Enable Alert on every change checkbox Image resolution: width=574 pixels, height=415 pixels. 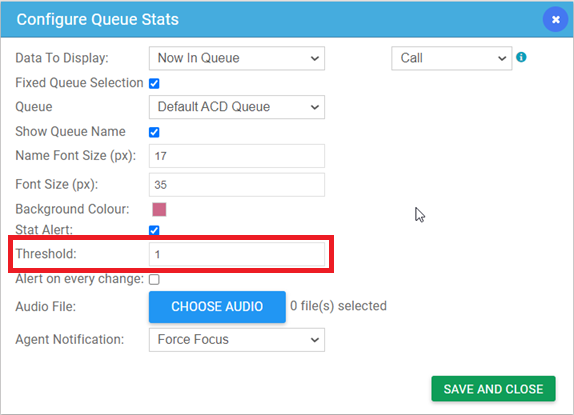point(154,280)
